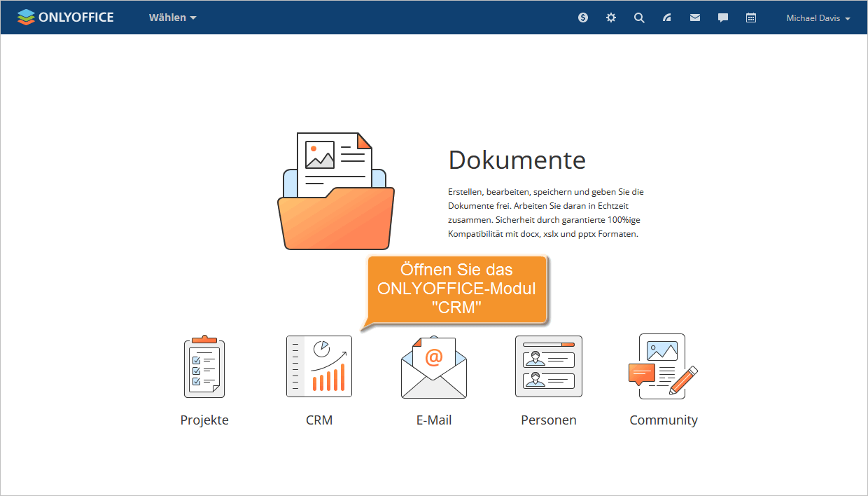Open the mail envelope icon in header
Image resolution: width=868 pixels, height=496 pixels.
[x=695, y=18]
